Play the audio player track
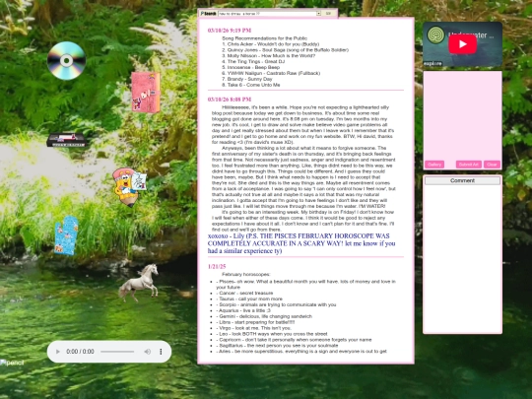532x399 pixels. tap(58, 352)
